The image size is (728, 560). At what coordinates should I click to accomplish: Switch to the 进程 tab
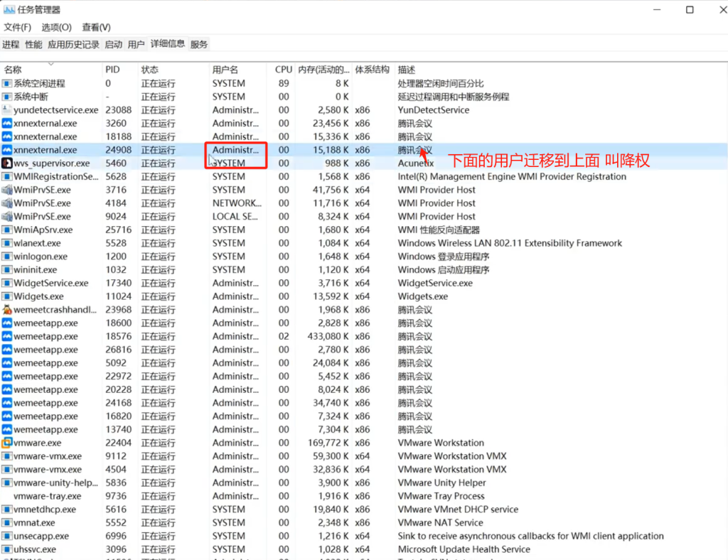click(x=11, y=45)
